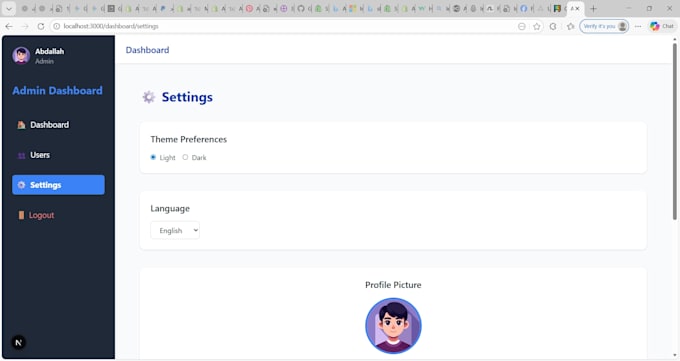Add this page to favorites star
This screenshot has height=361, width=680.
pyautogui.click(x=537, y=26)
